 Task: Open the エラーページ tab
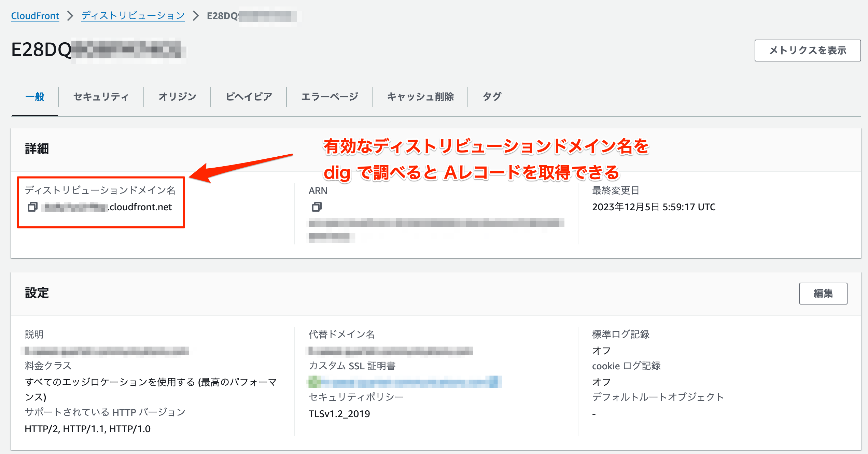click(330, 97)
